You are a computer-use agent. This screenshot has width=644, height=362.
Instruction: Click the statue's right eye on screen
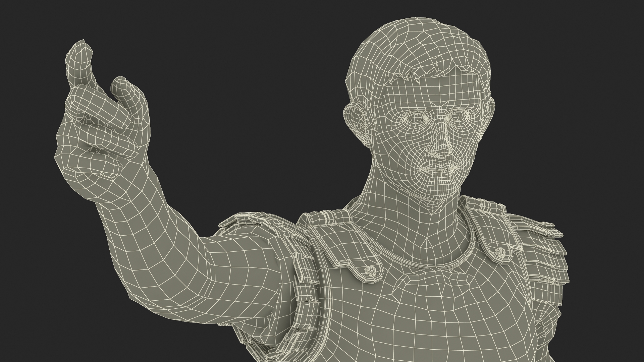[x=459, y=117]
